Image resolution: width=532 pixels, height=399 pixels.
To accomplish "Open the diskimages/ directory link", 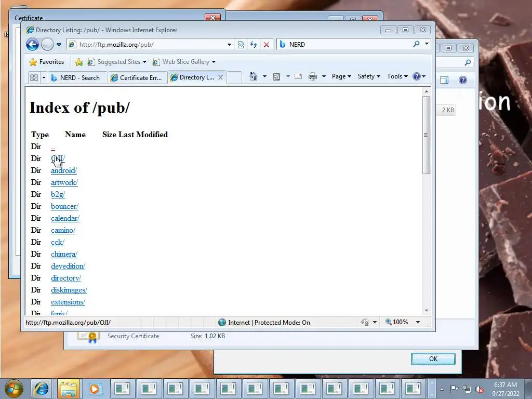I will click(69, 290).
